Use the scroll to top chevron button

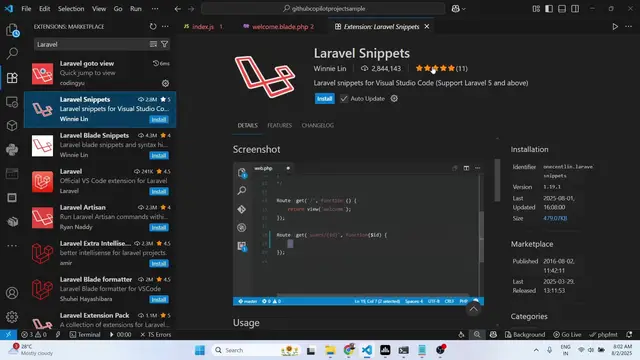(473, 309)
